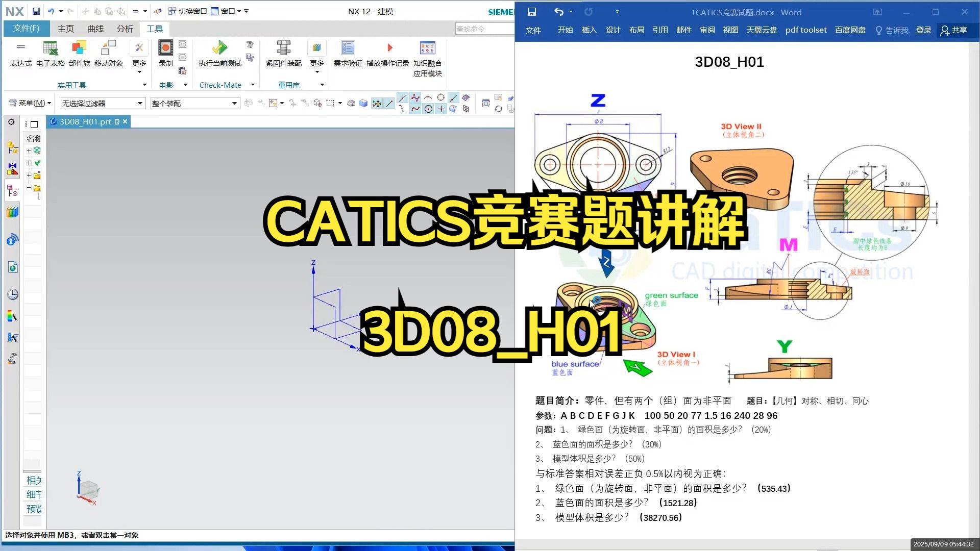Click the Word 告诉我 tell-me box

(892, 30)
